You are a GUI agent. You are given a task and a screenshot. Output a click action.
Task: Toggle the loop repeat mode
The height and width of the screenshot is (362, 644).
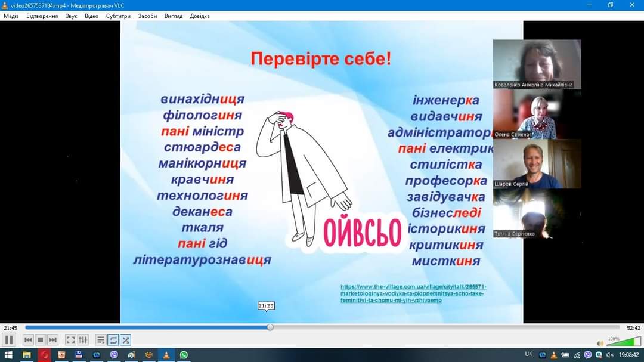(113, 340)
